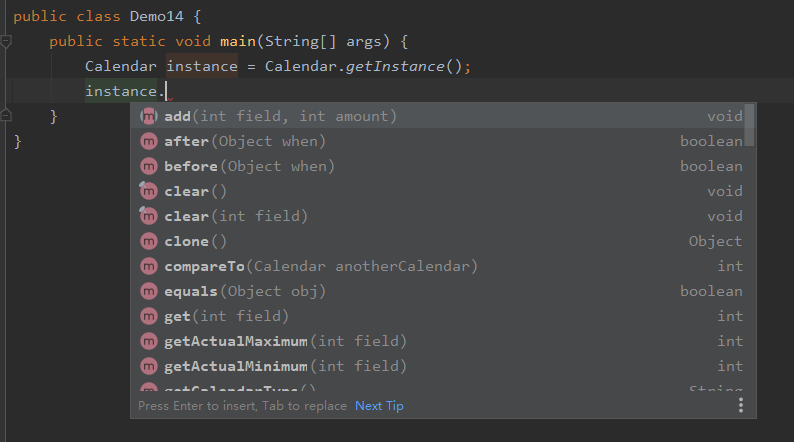Click the method icon beside getActualMaximum
This screenshot has width=794, height=442.
coord(149,341)
